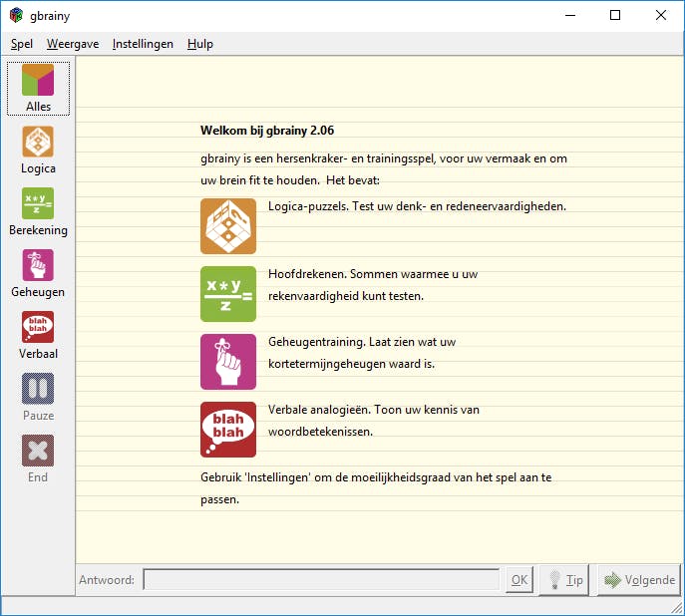End the session using the End icon
Screen dimensions: 685x616
click(x=38, y=459)
